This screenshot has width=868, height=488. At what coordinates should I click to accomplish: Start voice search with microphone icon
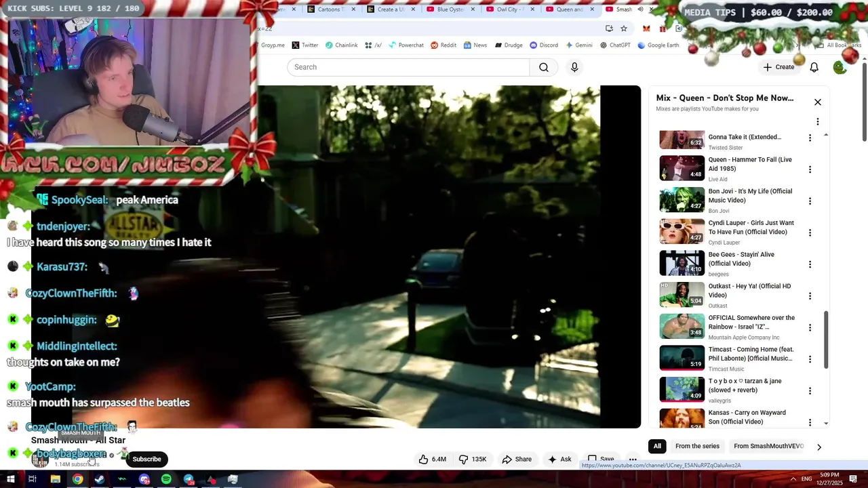point(574,67)
